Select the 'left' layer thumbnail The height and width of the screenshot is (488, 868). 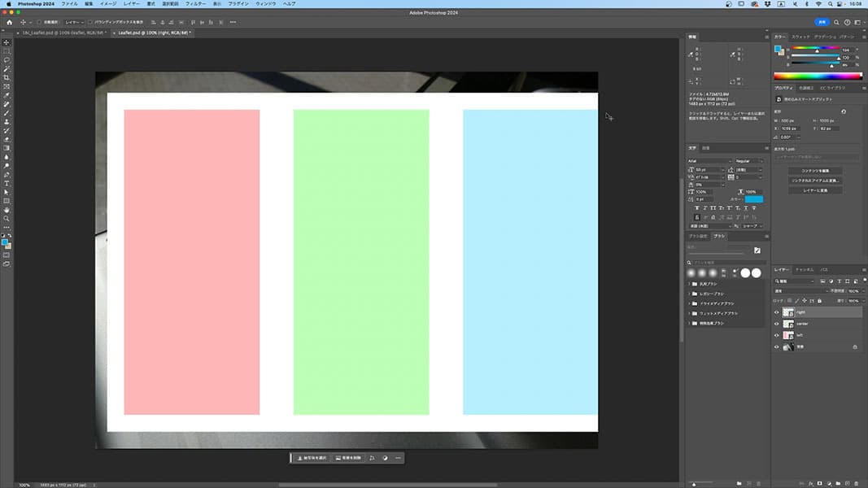pos(787,335)
